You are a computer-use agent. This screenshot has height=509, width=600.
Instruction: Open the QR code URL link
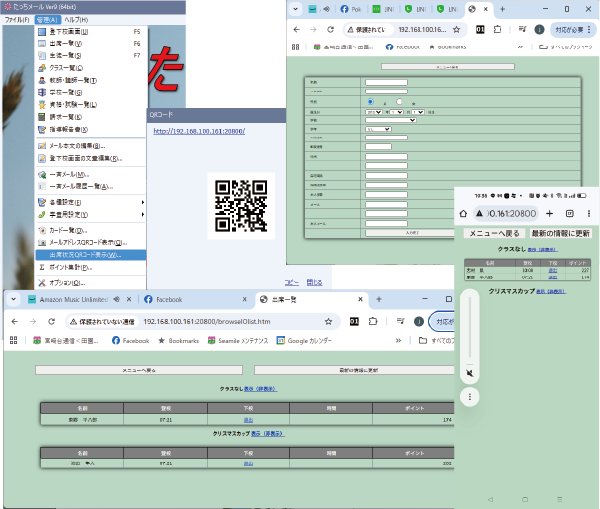(199, 131)
